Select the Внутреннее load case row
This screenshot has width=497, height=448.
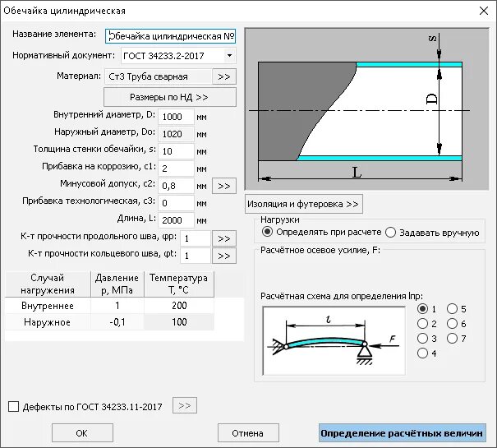[109, 306]
